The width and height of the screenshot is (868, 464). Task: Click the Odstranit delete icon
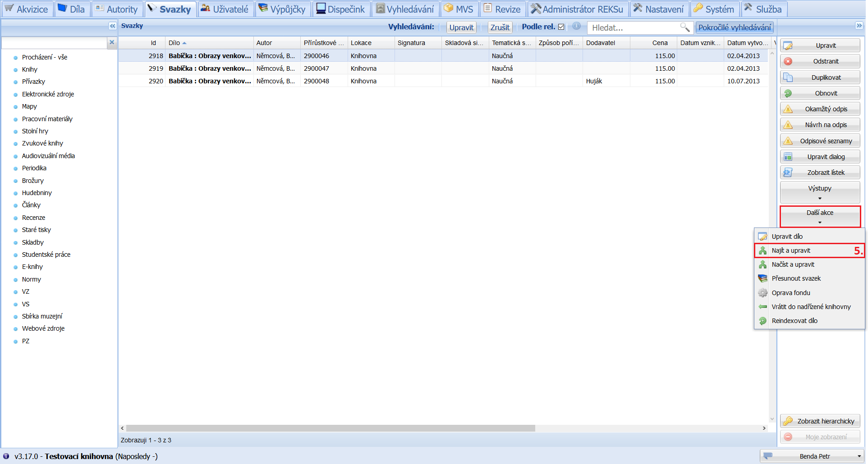pos(788,62)
